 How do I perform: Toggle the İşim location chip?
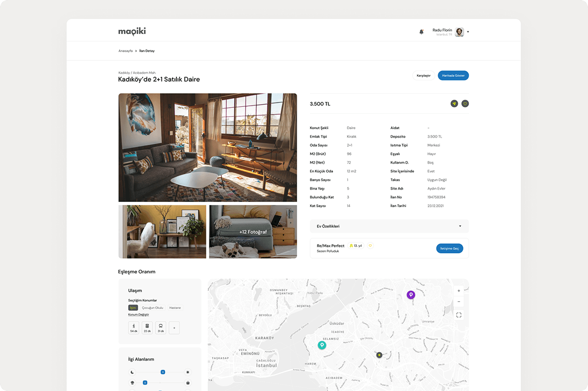point(133,308)
